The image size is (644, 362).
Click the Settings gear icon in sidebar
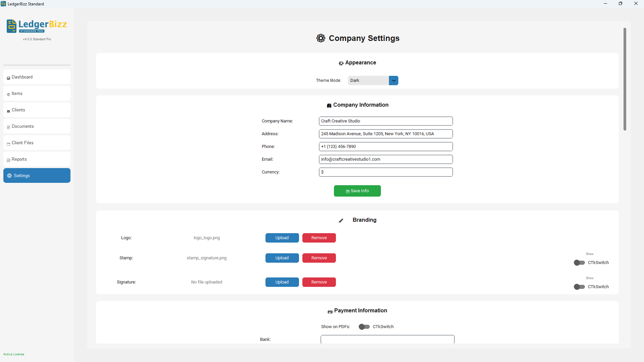click(9, 176)
